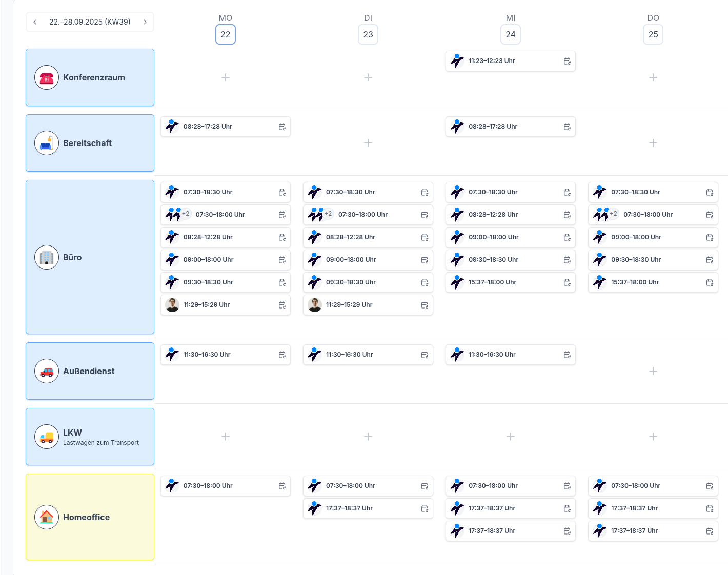Viewport: 728px width, 575px height.
Task: Click the LKW truck icon
Action: (x=47, y=437)
